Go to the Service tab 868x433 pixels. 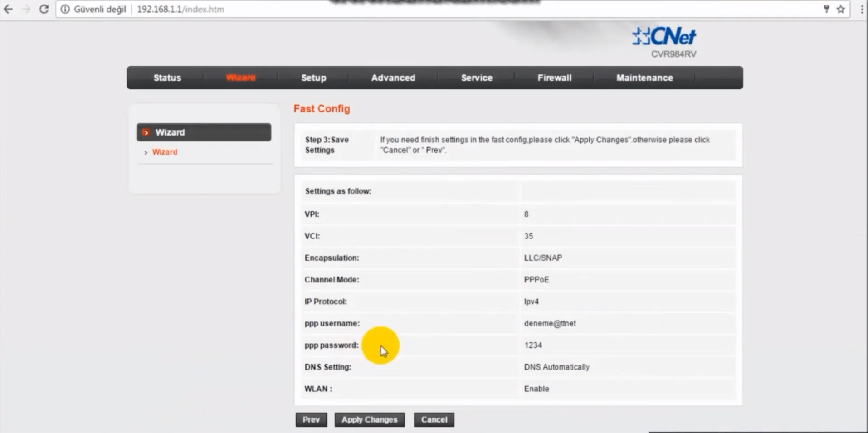(476, 78)
